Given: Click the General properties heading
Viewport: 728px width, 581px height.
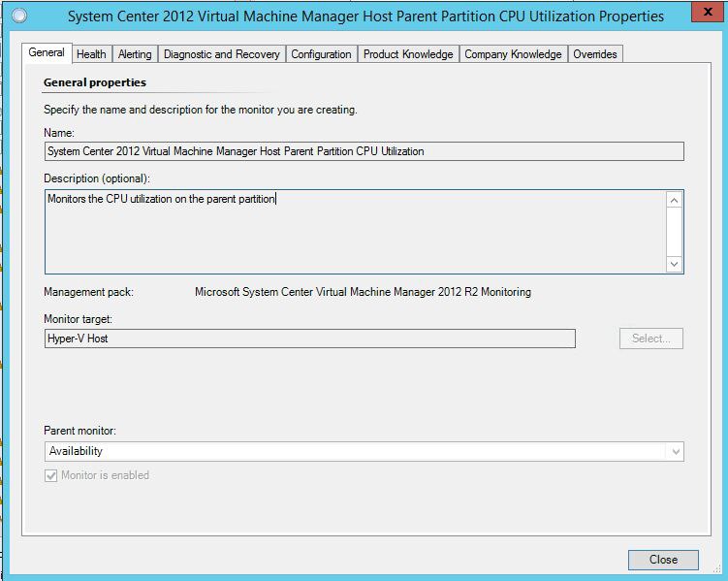Looking at the screenshot, I should 95,82.
